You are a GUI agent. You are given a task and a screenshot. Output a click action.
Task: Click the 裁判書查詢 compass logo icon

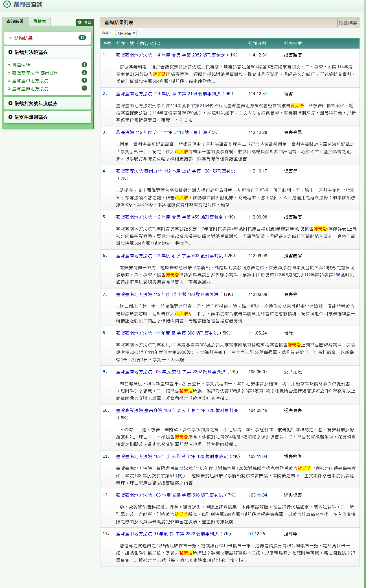coord(7,4)
